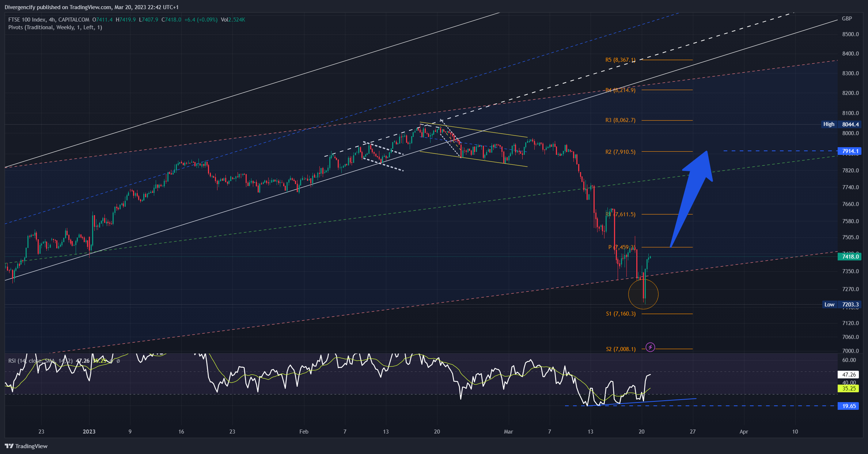Click the 7505.0 label on the price scale
Screen dimensions: 868x454
pos(850,237)
